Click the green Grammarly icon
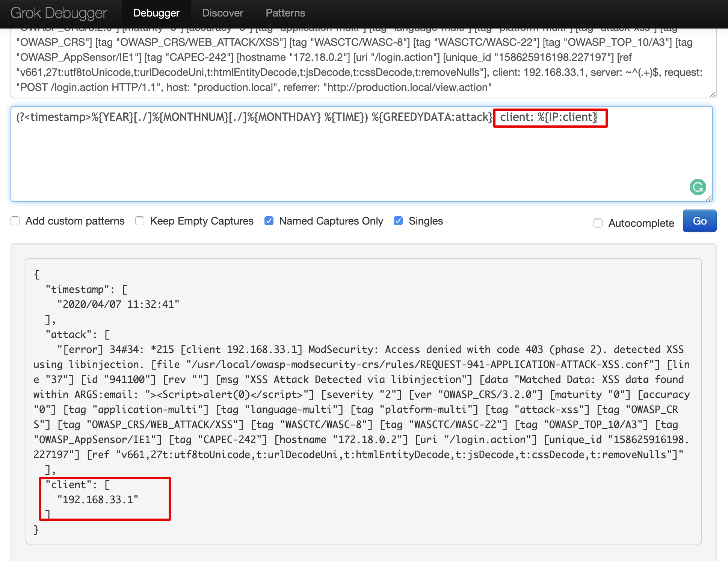Viewport: 728px width, 561px height. click(698, 187)
